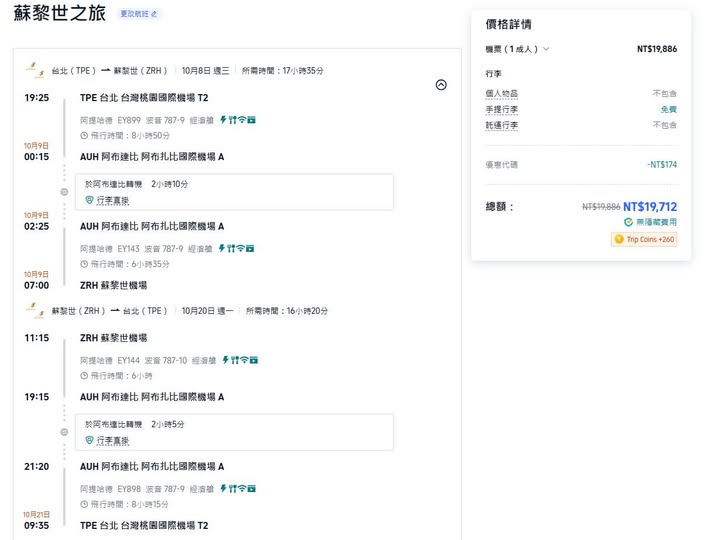The width and height of the screenshot is (704, 540).
Task: Click the clock icon beside 飛行時間 8小時50分
Action: 84,135
